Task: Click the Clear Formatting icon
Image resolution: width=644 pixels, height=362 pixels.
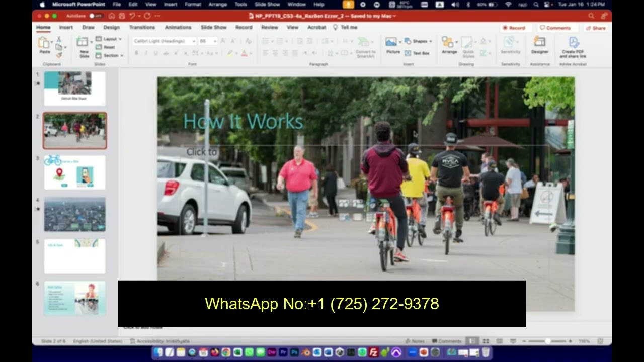Action: click(248, 41)
